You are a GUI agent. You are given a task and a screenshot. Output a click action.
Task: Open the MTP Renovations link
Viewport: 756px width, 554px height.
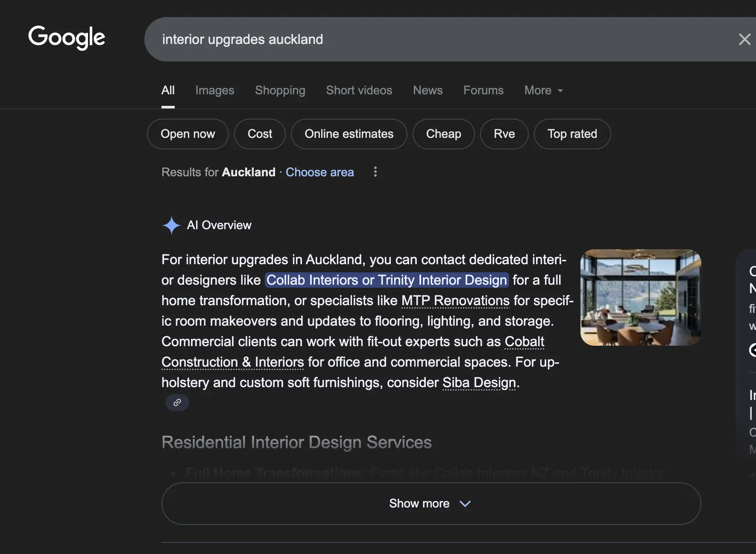(455, 300)
